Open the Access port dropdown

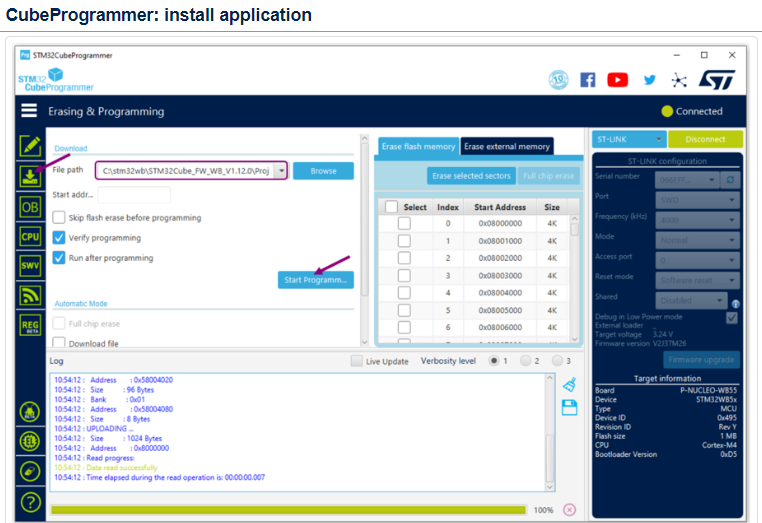tap(697, 261)
